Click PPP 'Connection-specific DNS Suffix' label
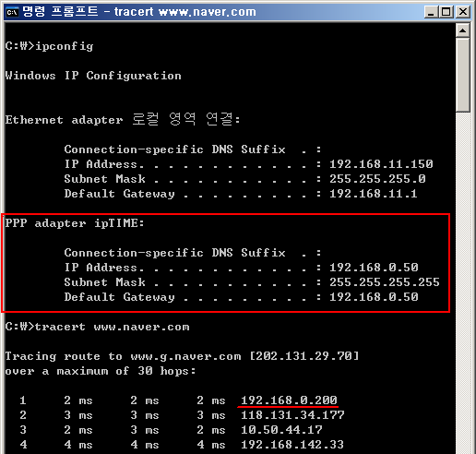The width and height of the screenshot is (476, 454). 174,253
